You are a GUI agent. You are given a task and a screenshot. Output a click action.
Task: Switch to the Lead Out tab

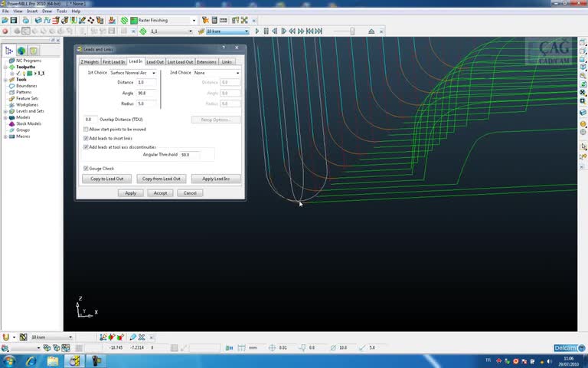point(155,61)
